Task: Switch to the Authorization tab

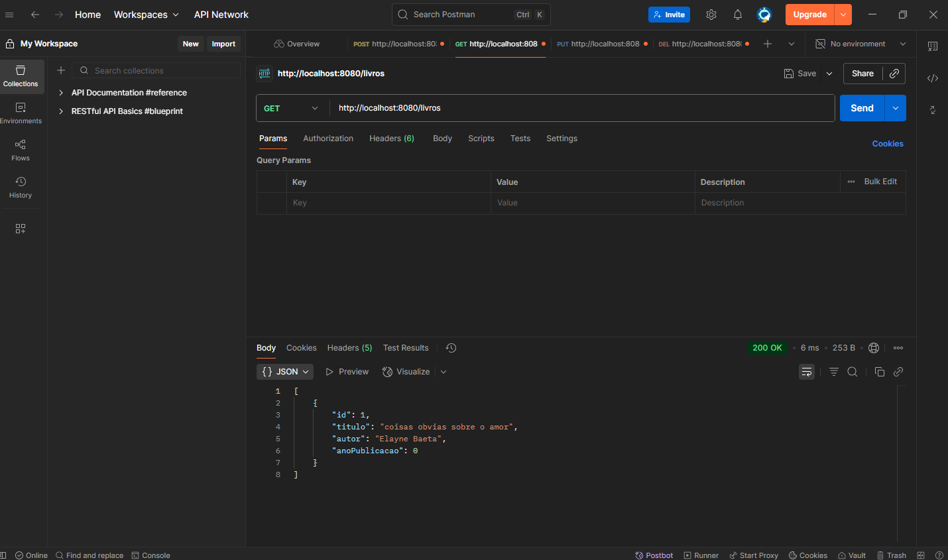Action: pyautogui.click(x=328, y=139)
